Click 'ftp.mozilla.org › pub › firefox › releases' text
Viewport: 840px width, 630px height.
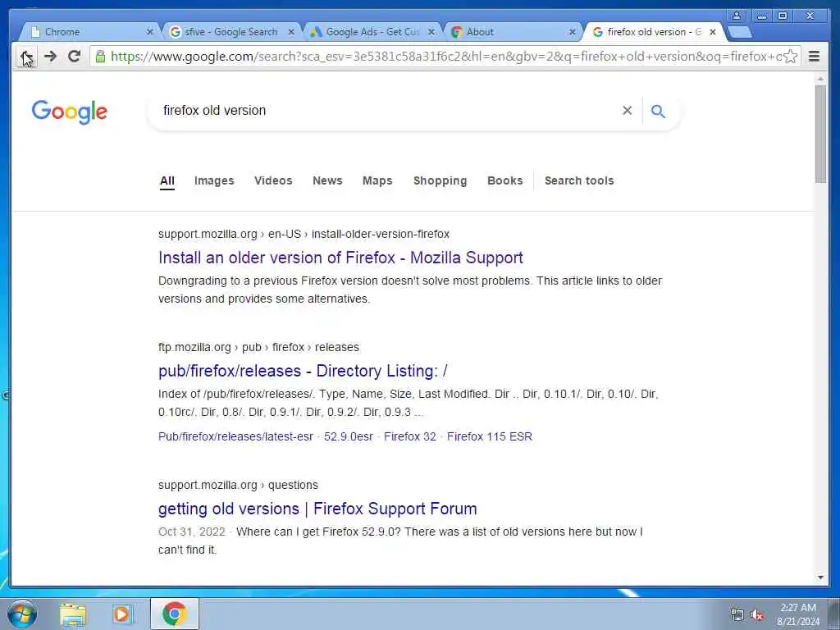258,347
